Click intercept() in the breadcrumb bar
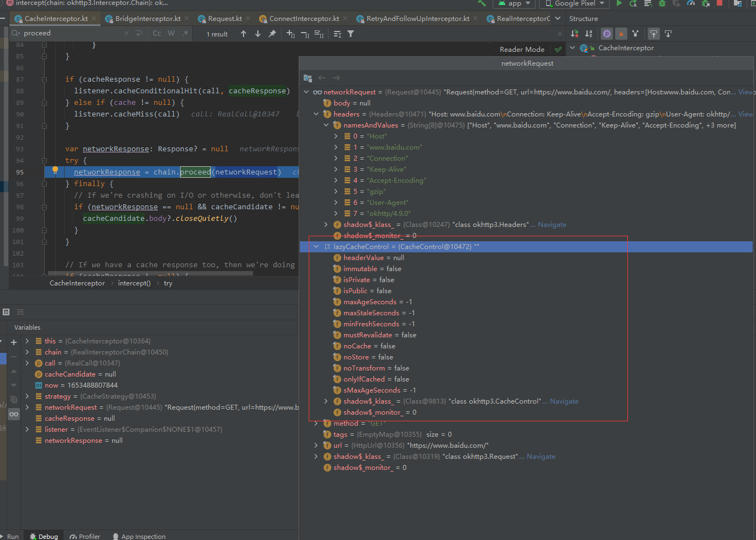Image resolution: width=756 pixels, height=540 pixels. tap(134, 283)
